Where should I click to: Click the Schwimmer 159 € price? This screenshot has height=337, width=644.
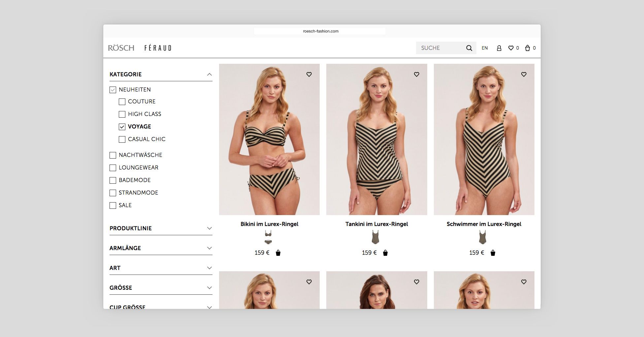point(477,253)
